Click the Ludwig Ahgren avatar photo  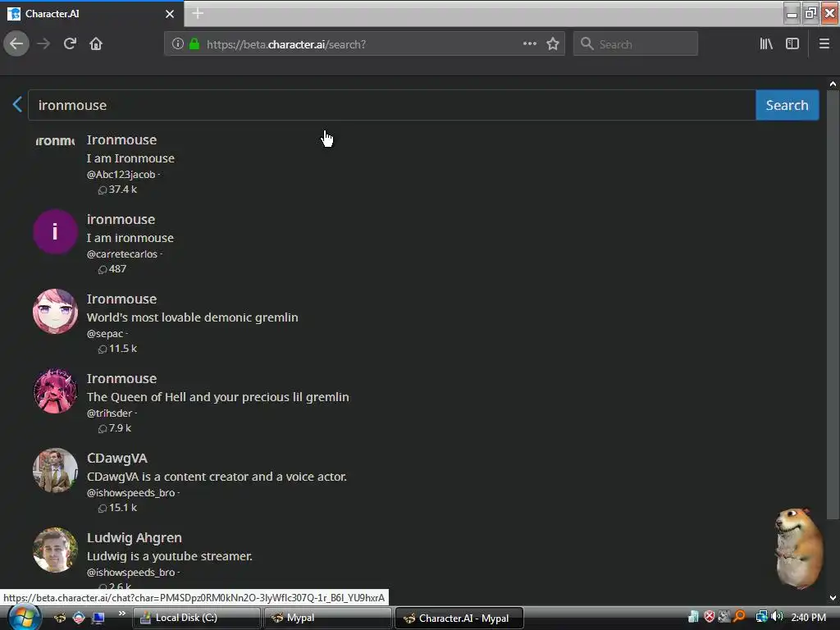click(x=55, y=550)
